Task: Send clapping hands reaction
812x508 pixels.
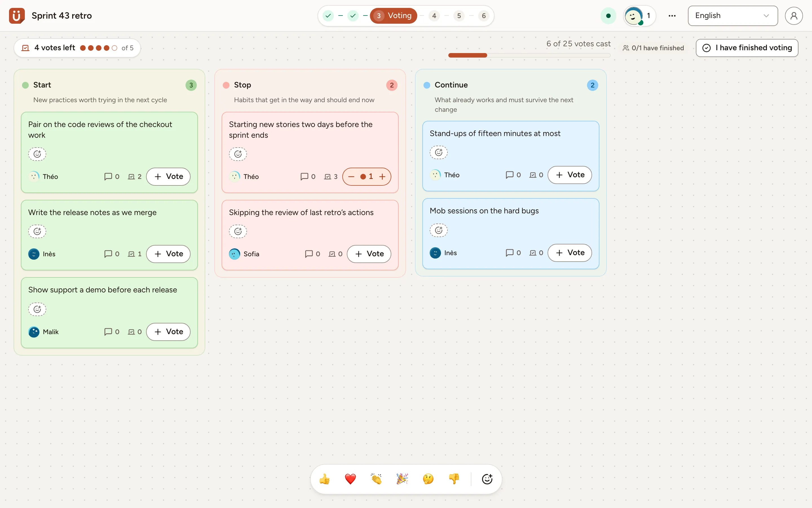Action: click(x=376, y=479)
